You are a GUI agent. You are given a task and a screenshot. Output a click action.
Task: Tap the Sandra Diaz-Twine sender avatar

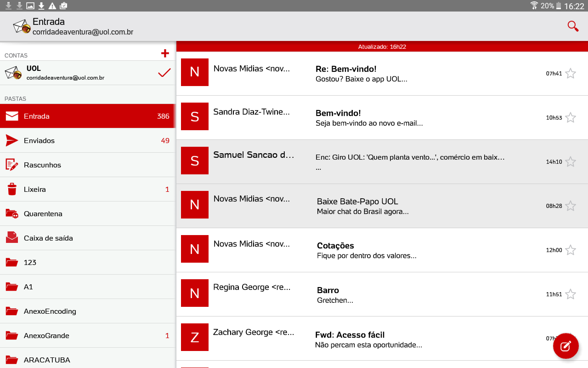(195, 116)
